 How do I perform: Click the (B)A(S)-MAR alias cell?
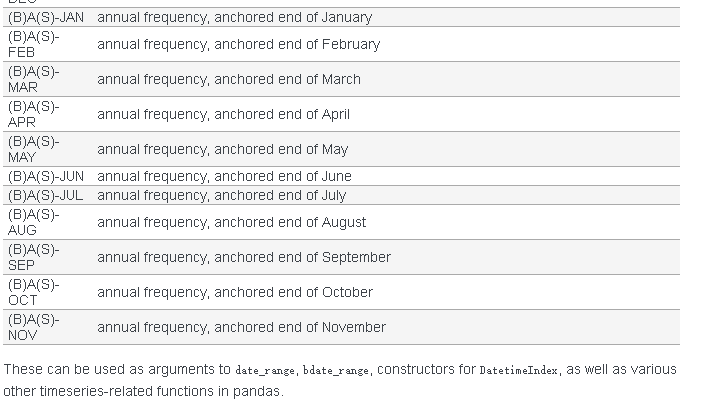coord(34,79)
